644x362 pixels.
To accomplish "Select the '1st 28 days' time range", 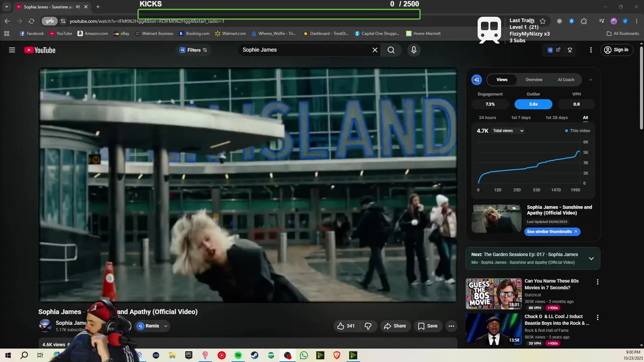I will [x=556, y=118].
